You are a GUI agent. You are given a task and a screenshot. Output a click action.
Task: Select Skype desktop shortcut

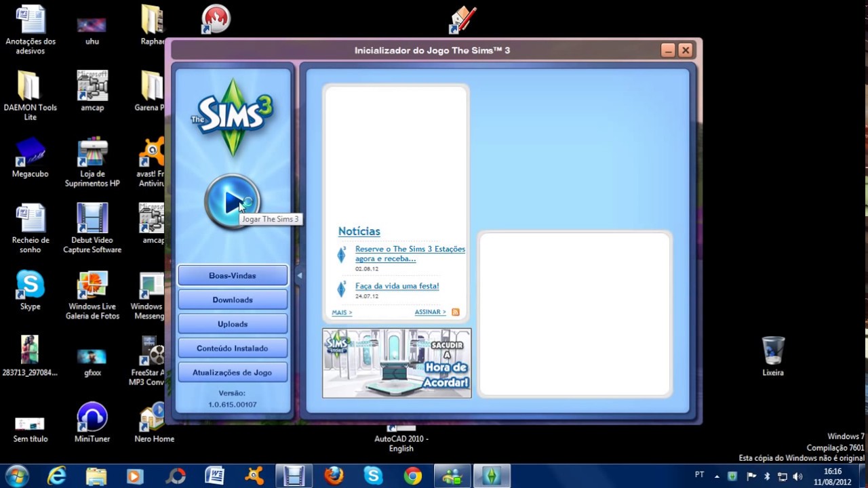pos(30,290)
